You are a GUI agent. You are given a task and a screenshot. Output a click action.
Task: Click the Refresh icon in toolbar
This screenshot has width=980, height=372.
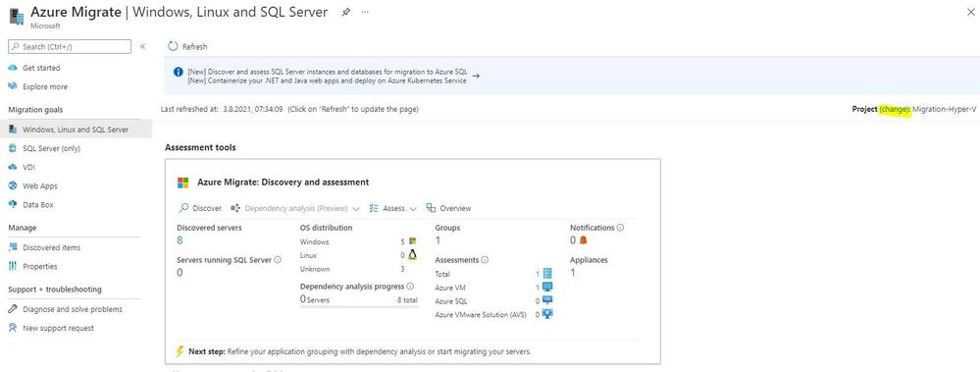pyautogui.click(x=173, y=46)
